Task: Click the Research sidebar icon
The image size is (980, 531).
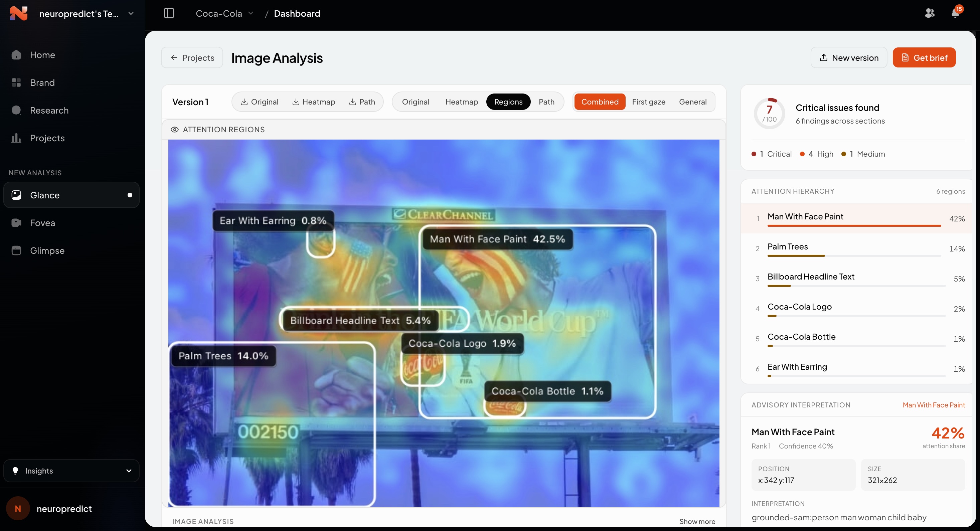Action: pyautogui.click(x=16, y=110)
